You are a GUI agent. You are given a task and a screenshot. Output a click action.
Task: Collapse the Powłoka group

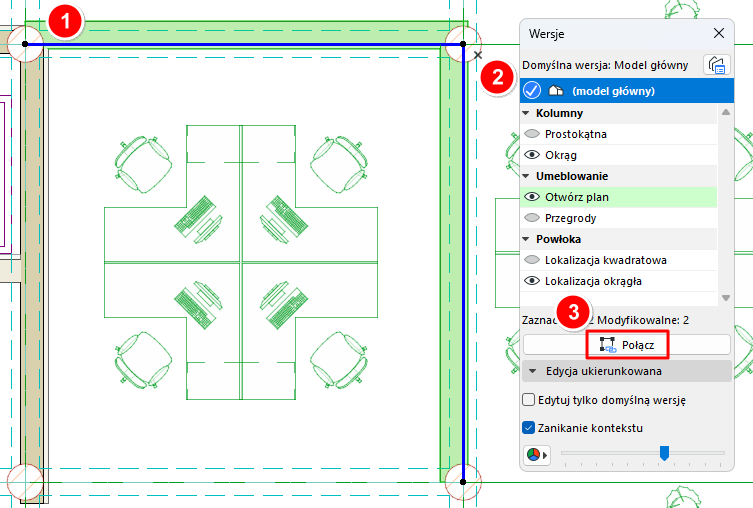(526, 239)
